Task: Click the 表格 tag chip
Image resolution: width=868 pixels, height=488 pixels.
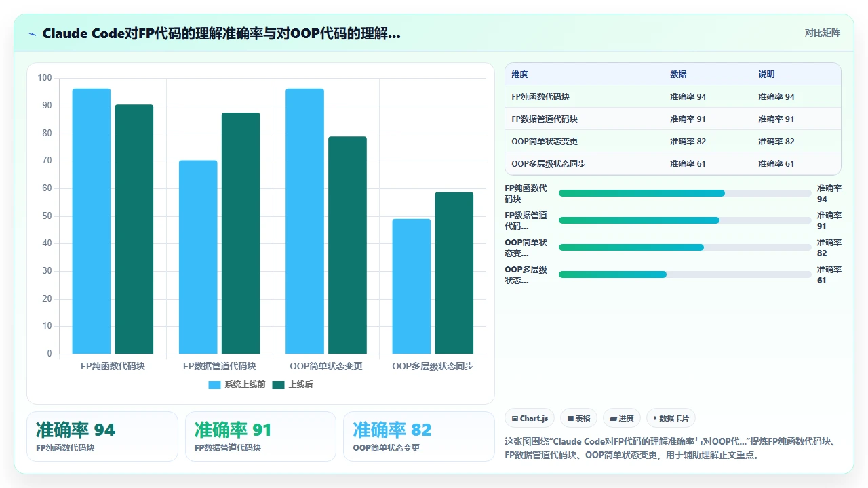Action: [x=579, y=418]
